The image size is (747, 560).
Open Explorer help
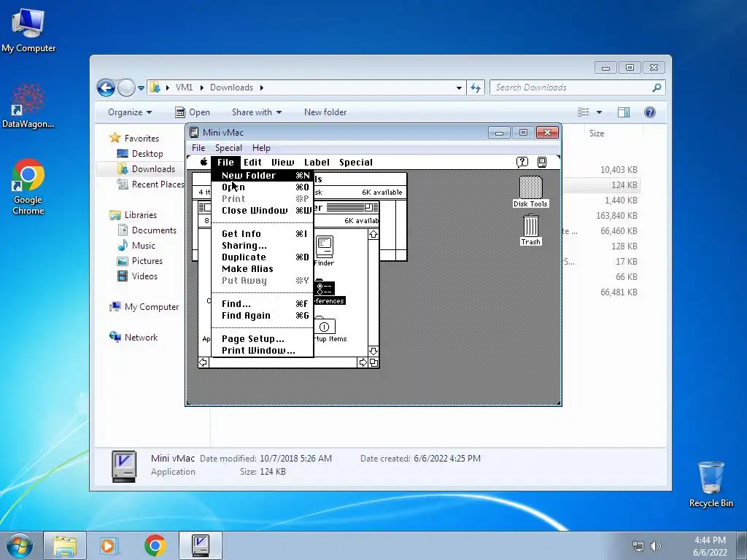pos(650,112)
